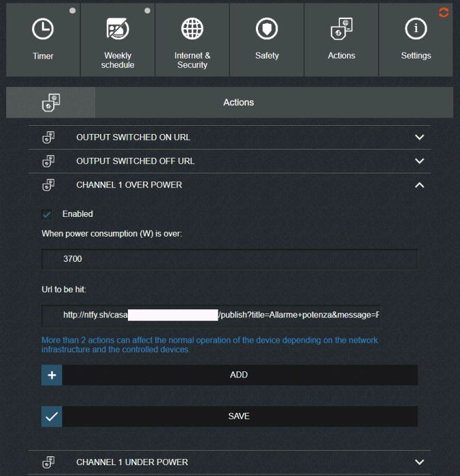The width and height of the screenshot is (460, 476).
Task: Click the Actions header panel icon
Action: pyautogui.click(x=51, y=103)
